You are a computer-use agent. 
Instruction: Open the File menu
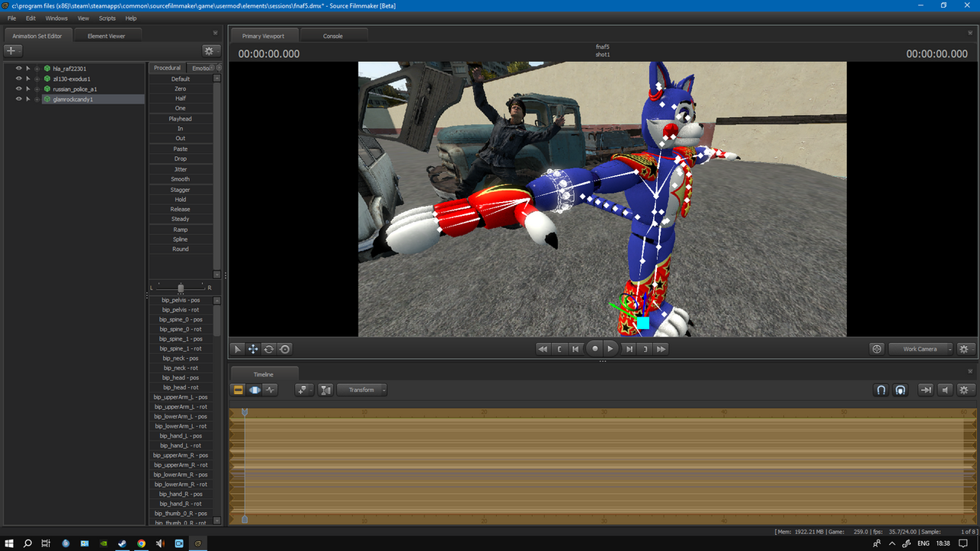coord(11,18)
